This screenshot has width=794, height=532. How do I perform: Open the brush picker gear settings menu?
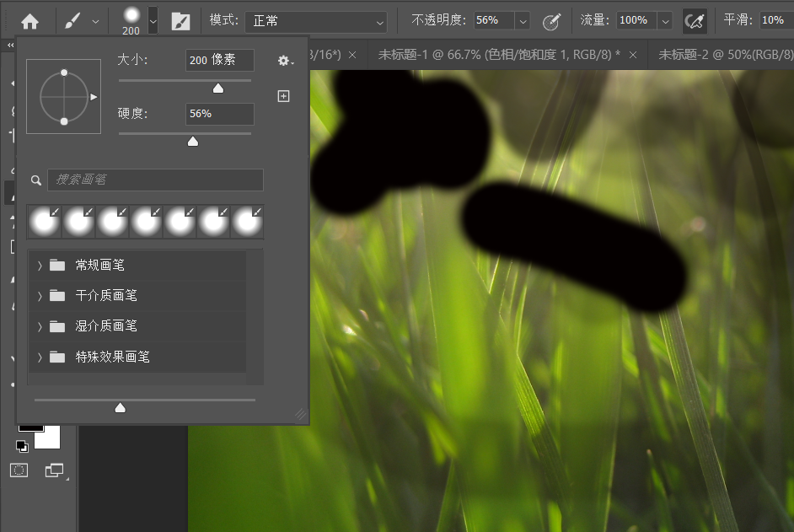tap(285, 61)
